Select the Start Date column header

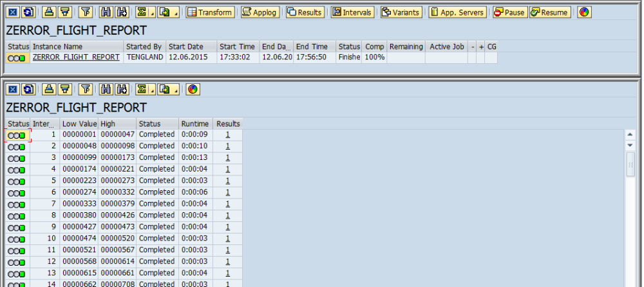[191, 46]
